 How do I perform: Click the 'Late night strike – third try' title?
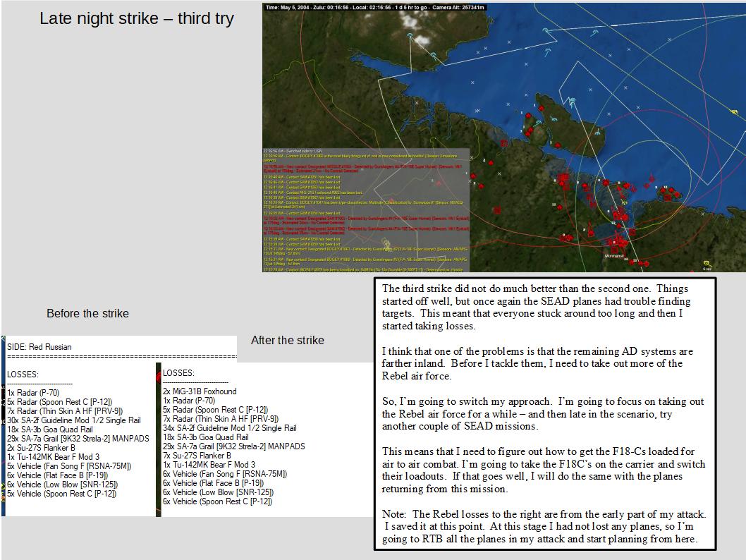[x=137, y=18]
